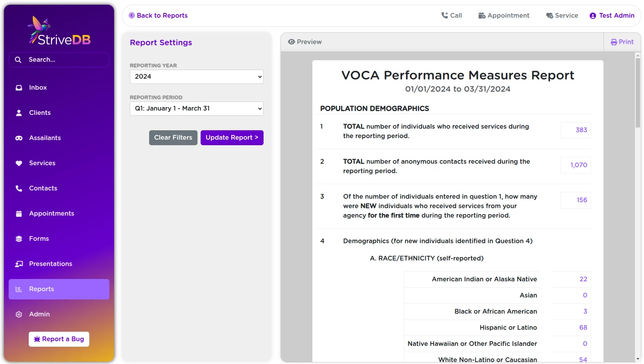Select the Forms layers icon
644x364 pixels.
(x=19, y=238)
